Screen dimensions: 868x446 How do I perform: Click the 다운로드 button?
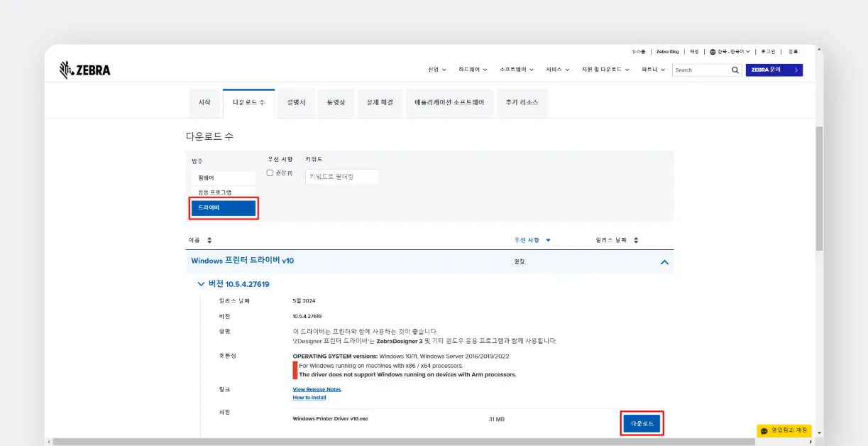click(642, 423)
